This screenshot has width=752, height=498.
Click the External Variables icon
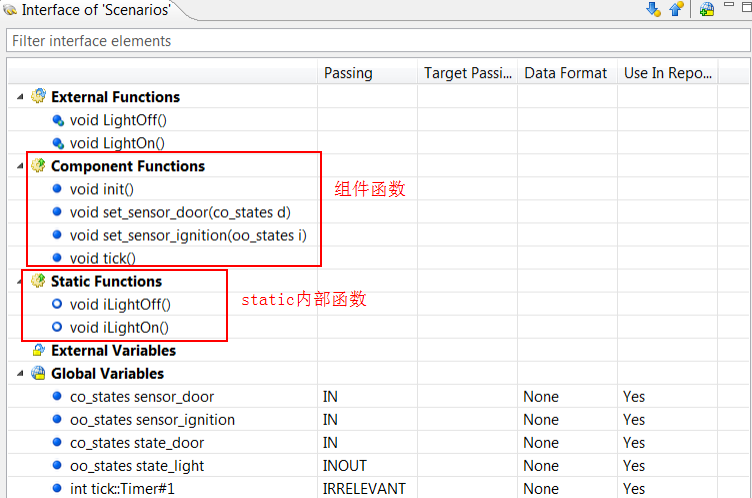[38, 350]
